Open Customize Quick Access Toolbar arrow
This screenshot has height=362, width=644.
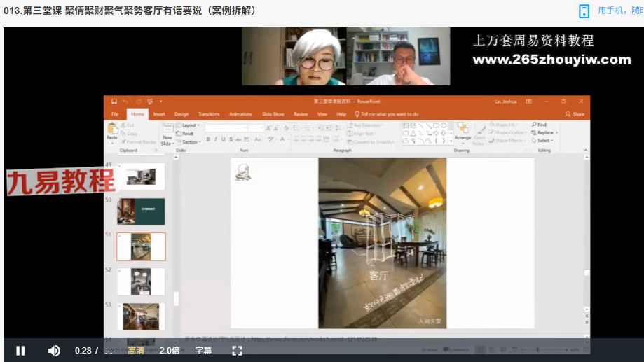click(160, 102)
